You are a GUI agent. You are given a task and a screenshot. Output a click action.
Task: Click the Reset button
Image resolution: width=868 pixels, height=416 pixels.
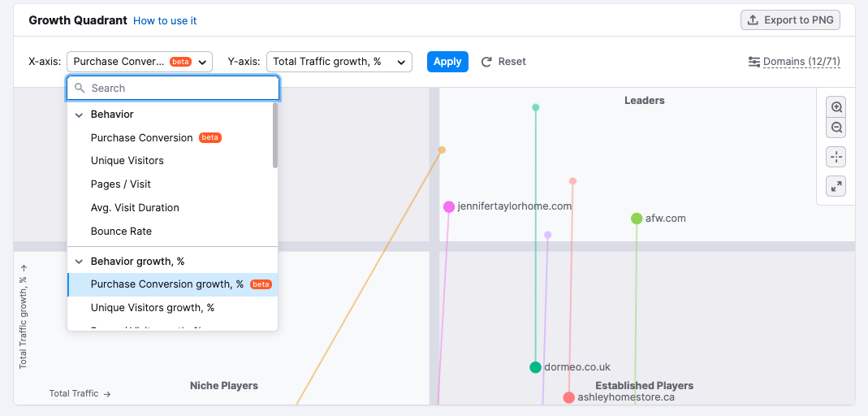click(503, 62)
